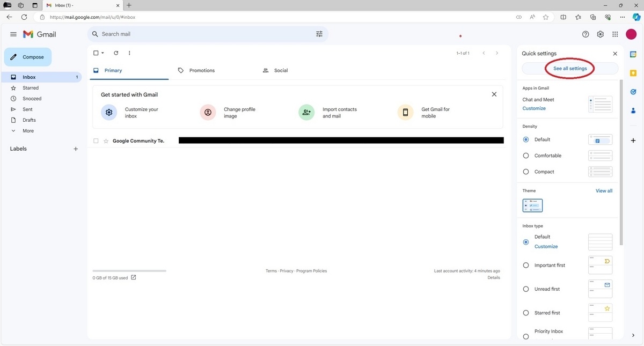Viewport: 644px width, 346px height.
Task: Tick the select-all checkbox in toolbar
Action: pyautogui.click(x=96, y=53)
